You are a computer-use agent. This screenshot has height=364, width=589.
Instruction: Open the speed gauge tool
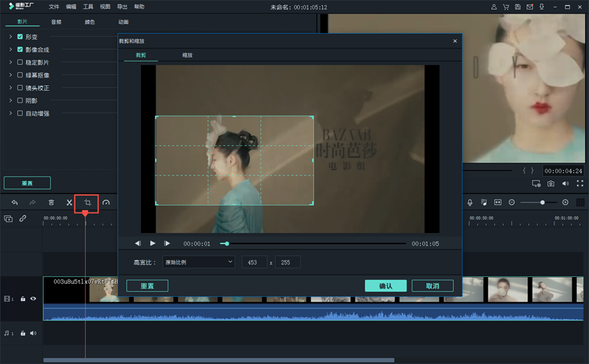pyautogui.click(x=106, y=203)
